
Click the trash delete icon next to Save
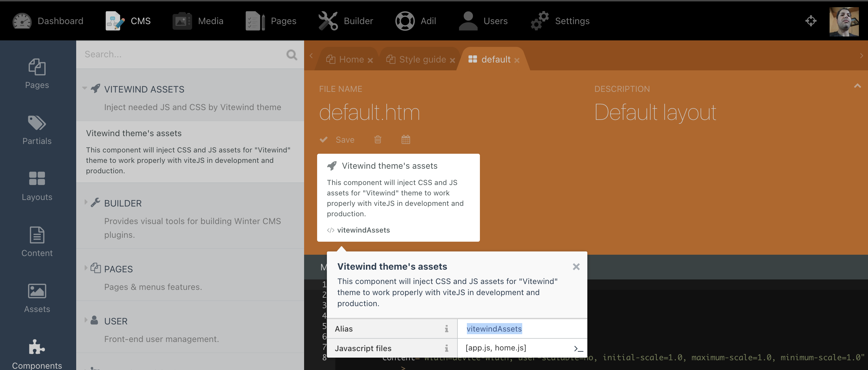(x=378, y=139)
